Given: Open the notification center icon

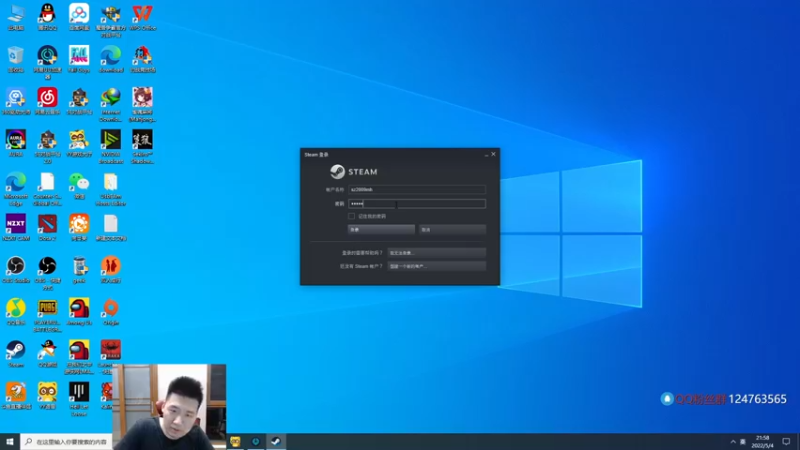Looking at the screenshot, I should [786, 442].
